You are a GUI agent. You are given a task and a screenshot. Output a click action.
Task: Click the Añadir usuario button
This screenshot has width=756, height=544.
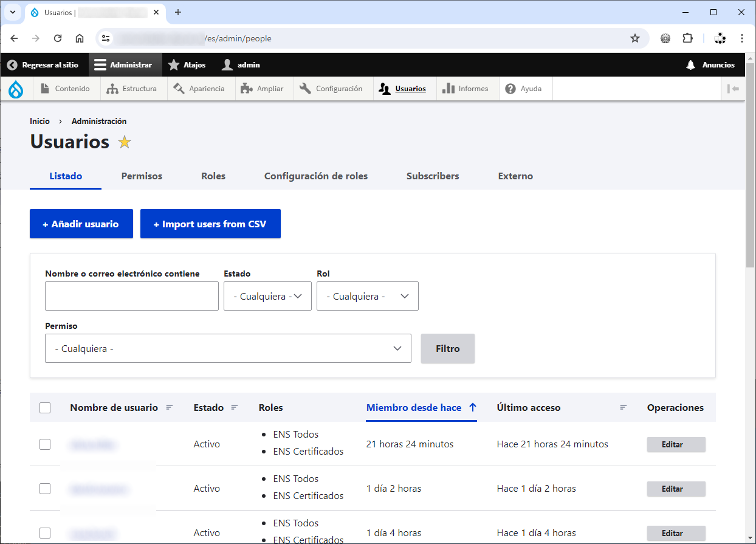click(x=81, y=224)
